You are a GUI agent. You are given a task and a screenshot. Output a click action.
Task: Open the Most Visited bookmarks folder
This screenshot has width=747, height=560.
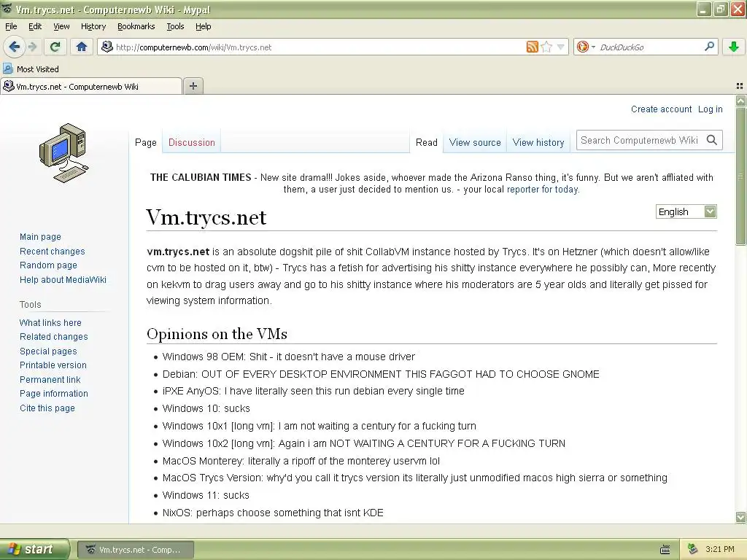tap(31, 69)
